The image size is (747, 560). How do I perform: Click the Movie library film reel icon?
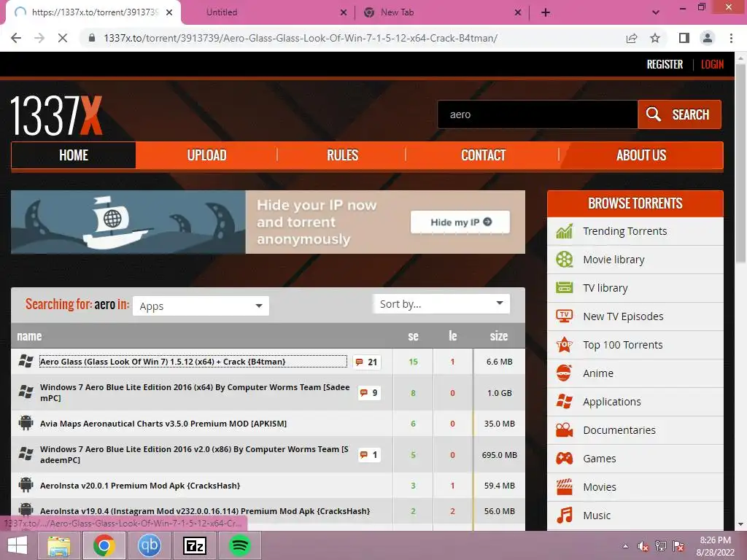565,260
